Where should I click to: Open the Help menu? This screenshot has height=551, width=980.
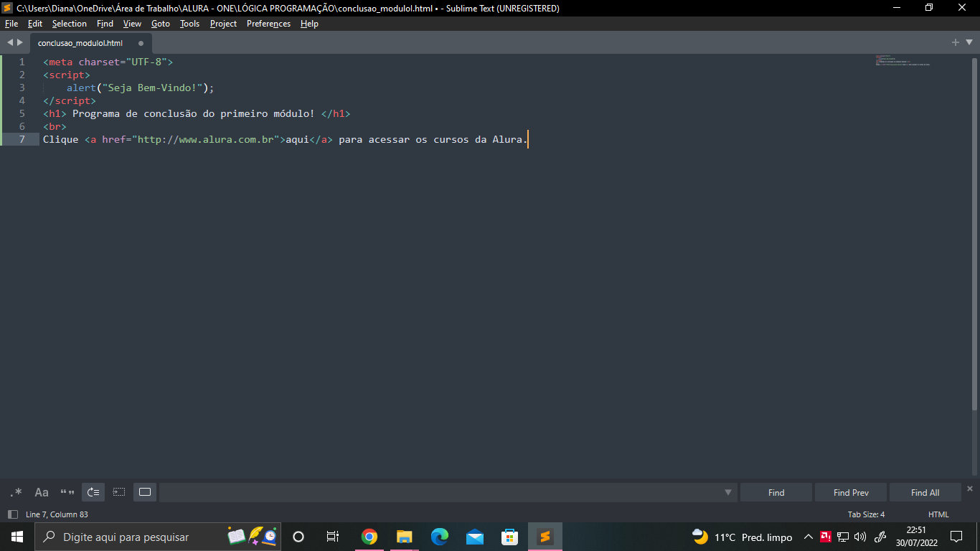(309, 24)
